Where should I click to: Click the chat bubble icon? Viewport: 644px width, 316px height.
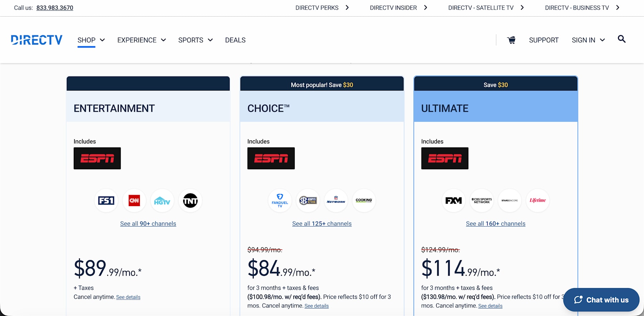click(x=578, y=300)
